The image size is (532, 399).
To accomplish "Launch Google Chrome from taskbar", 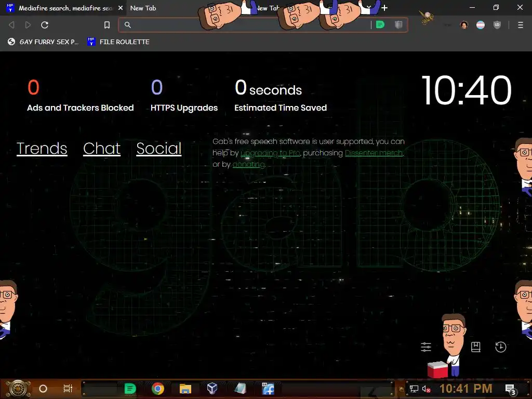I will click(x=158, y=389).
